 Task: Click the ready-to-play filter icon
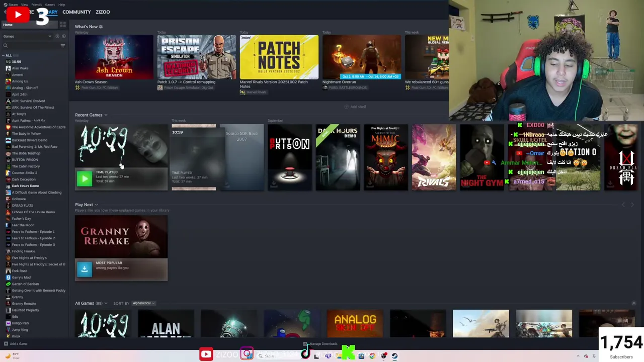click(x=63, y=36)
